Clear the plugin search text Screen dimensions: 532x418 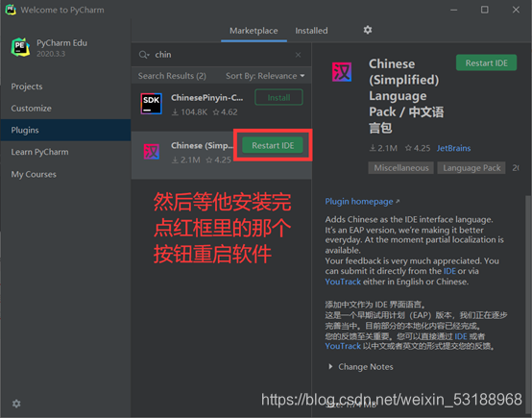[298, 55]
